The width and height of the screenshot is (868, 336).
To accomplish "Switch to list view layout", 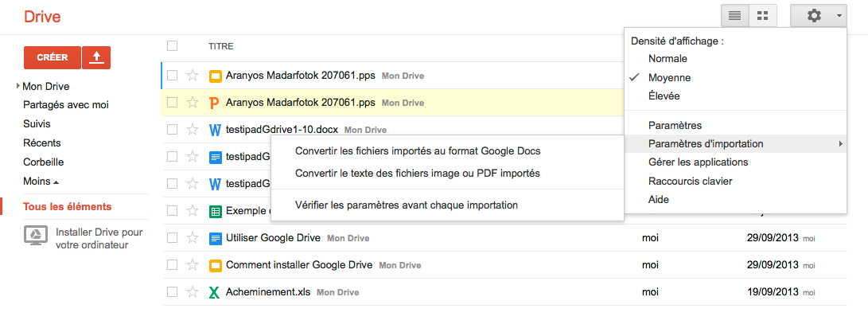I will point(734,16).
